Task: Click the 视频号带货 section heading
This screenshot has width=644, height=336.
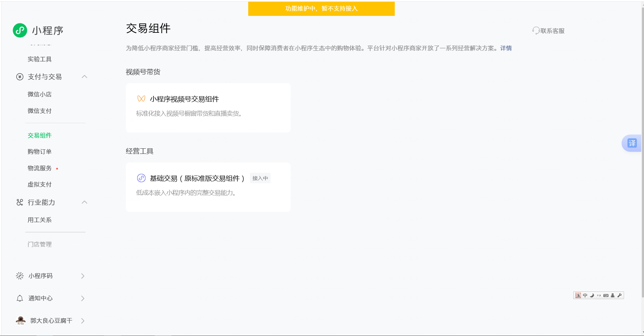Action: pyautogui.click(x=143, y=72)
